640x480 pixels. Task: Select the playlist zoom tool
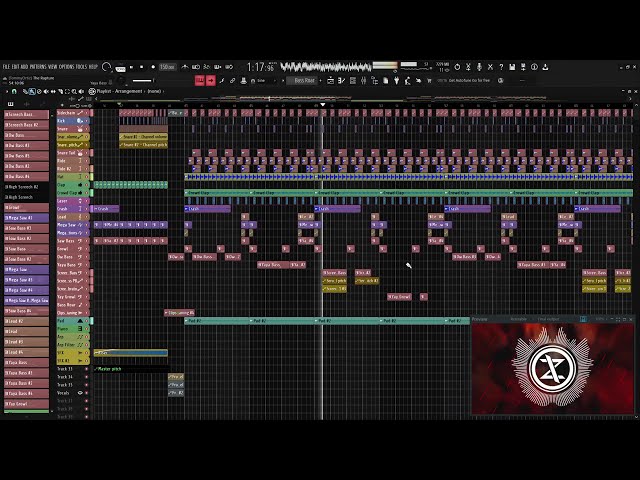pyautogui.click(x=74, y=91)
